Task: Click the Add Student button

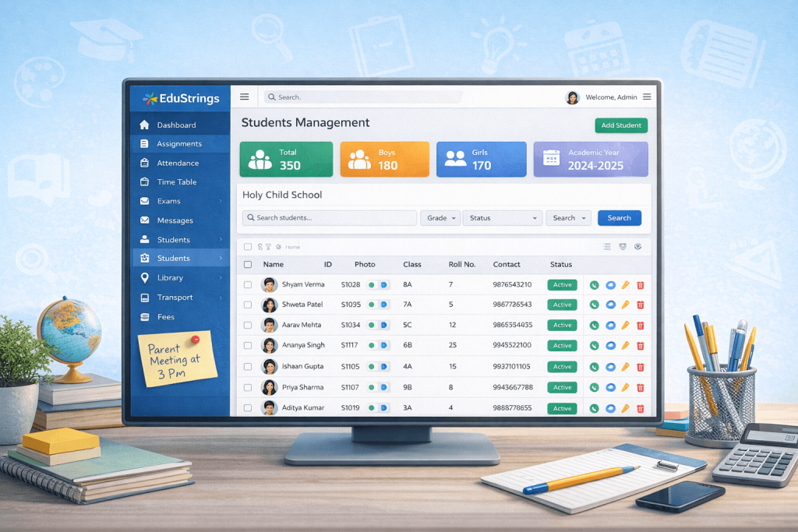Action: point(620,125)
